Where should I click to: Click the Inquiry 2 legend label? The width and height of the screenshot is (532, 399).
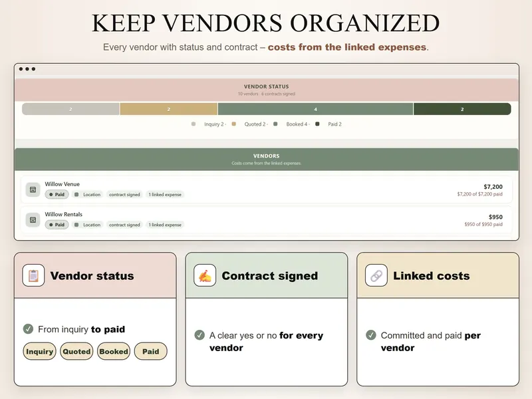tap(214, 124)
